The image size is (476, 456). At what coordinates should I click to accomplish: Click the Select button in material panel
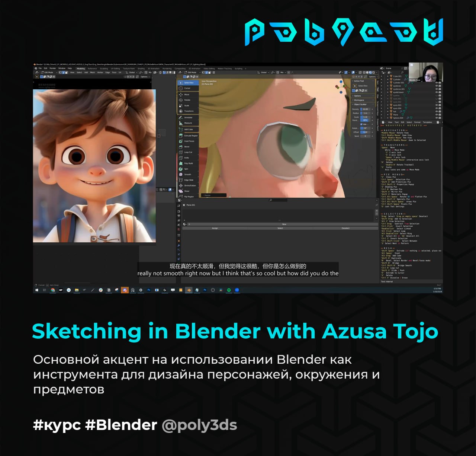[x=280, y=228]
